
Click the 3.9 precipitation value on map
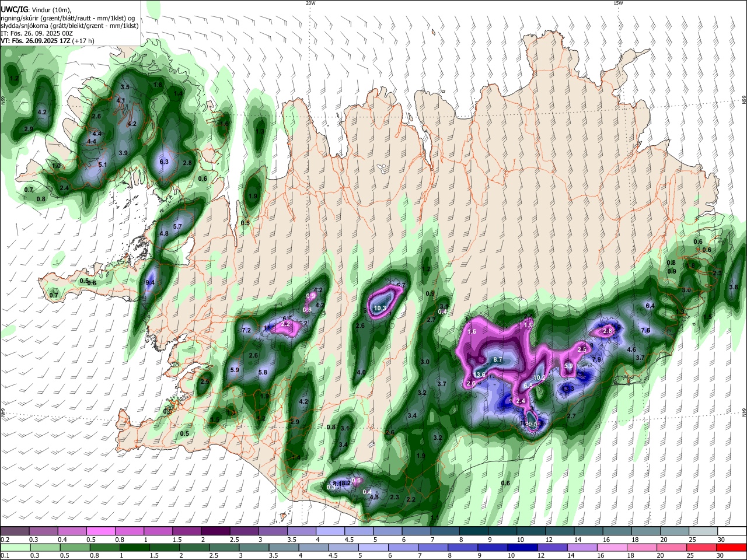coord(123,153)
